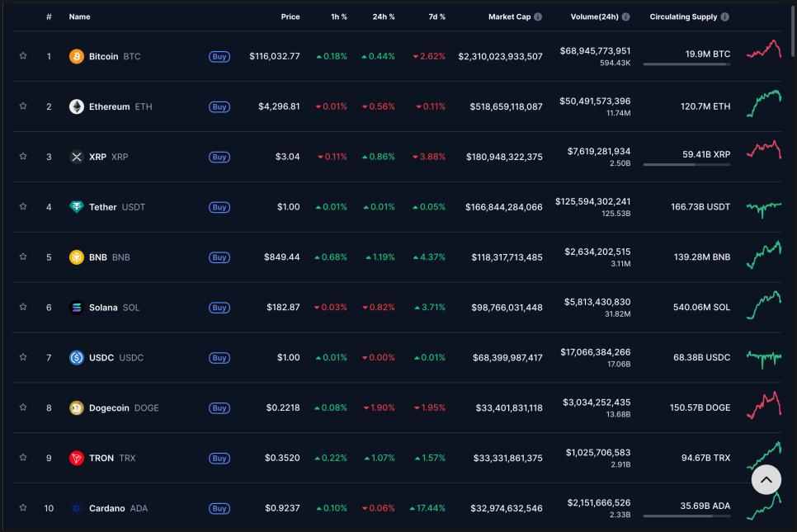Click the Buy button for Cardano
797x532 pixels.
(x=219, y=509)
